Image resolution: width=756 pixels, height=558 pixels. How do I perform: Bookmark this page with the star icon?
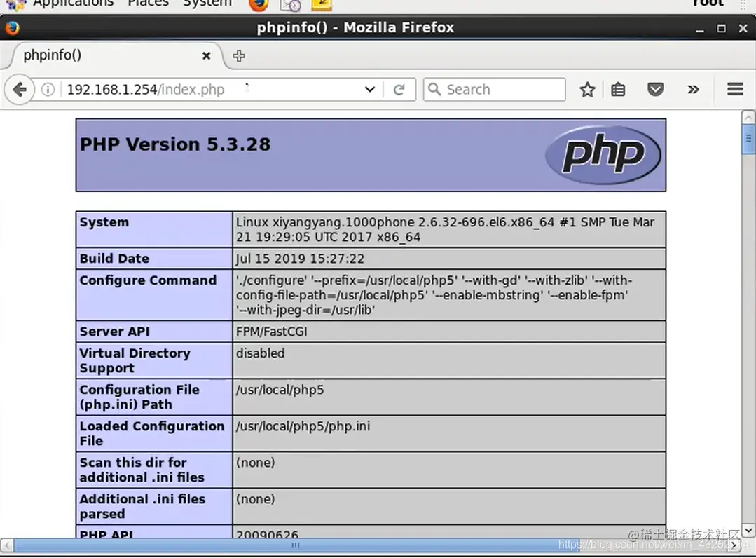point(587,90)
